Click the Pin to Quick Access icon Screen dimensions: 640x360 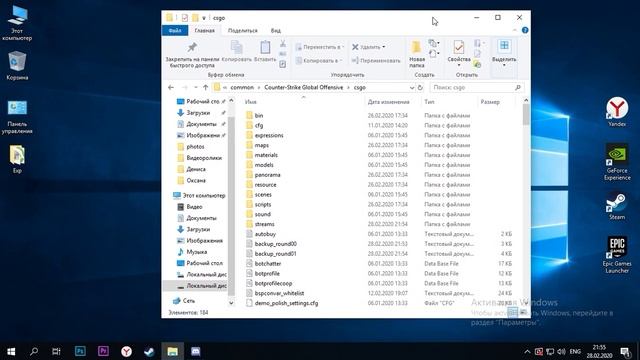[x=192, y=47]
